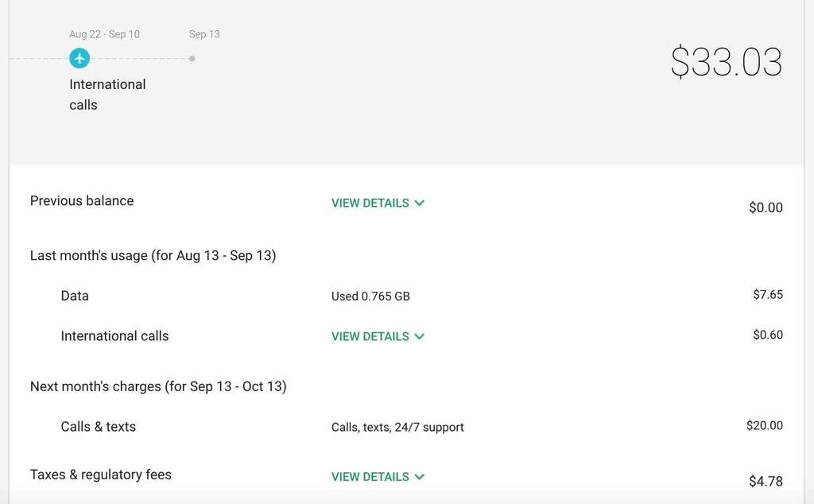Viewport: 814px width, 504px height.
Task: Click chevron next to Previous balance details
Action: pos(420,203)
